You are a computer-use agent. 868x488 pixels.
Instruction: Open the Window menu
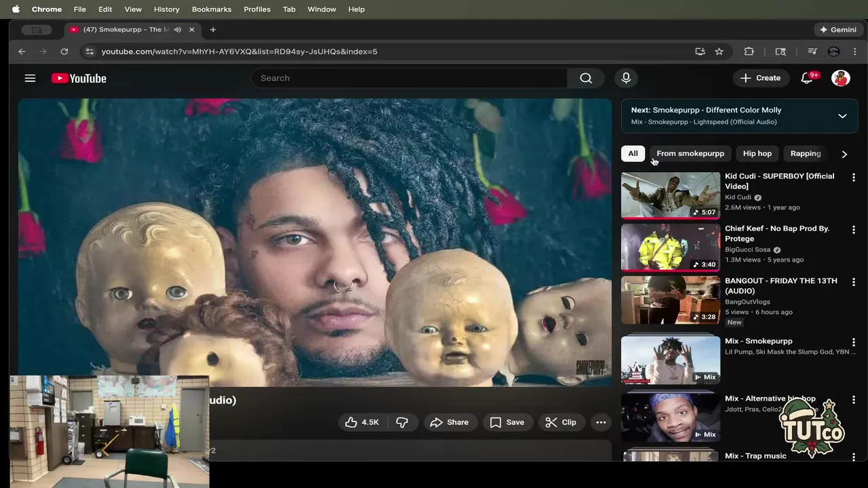pos(321,9)
